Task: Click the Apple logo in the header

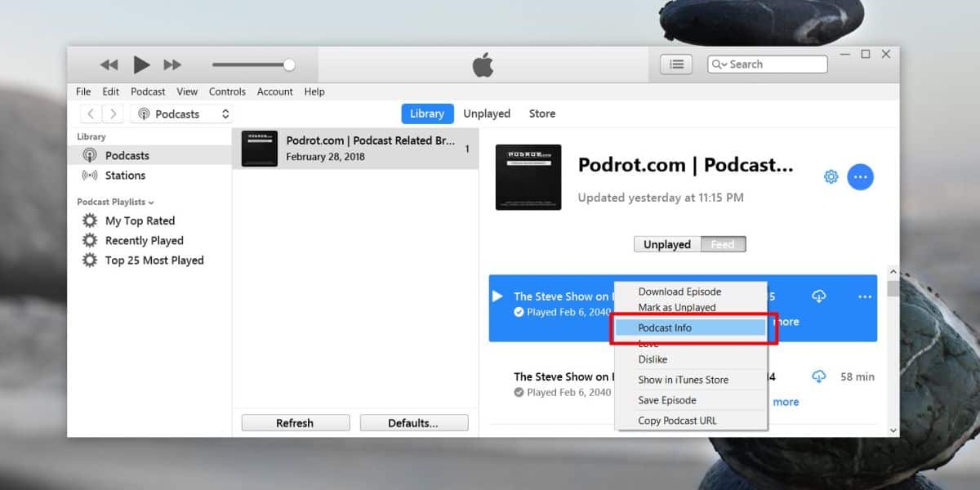Action: coord(483,65)
